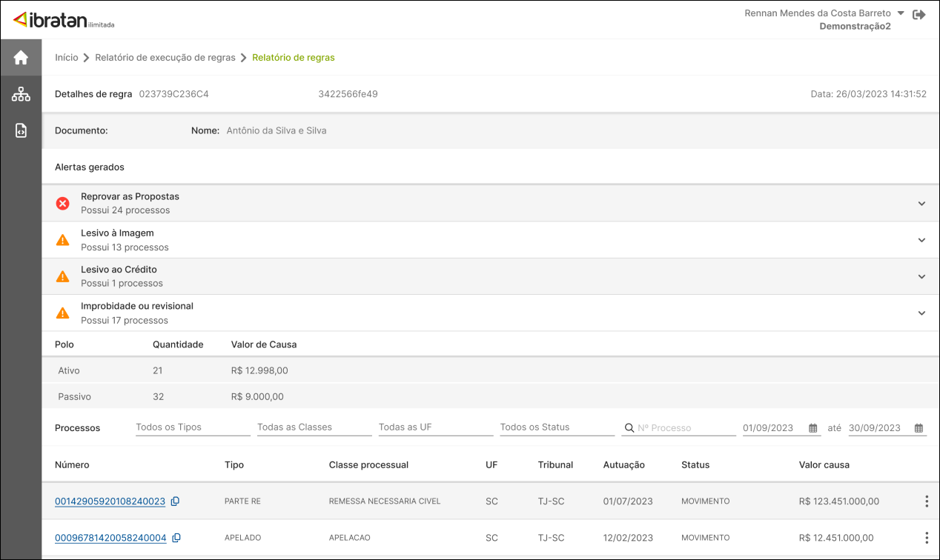Go to Início in the breadcrumb

tap(66, 58)
